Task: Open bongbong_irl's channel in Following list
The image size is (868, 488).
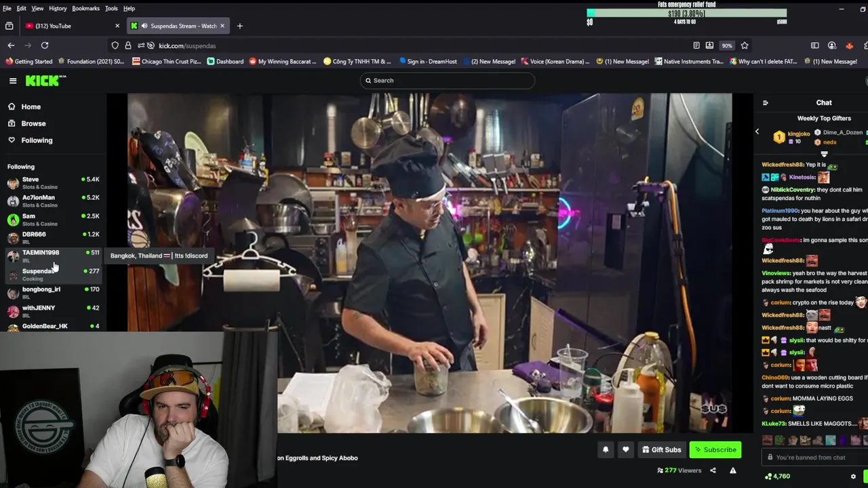Action: [53, 292]
